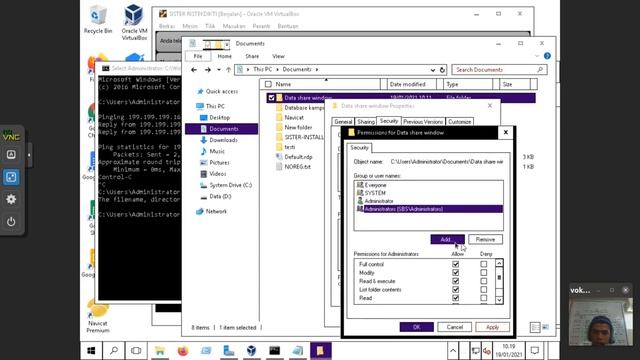The height and width of the screenshot is (360, 640).
Task: Open Explorer help question mark icon
Action: click(547, 56)
